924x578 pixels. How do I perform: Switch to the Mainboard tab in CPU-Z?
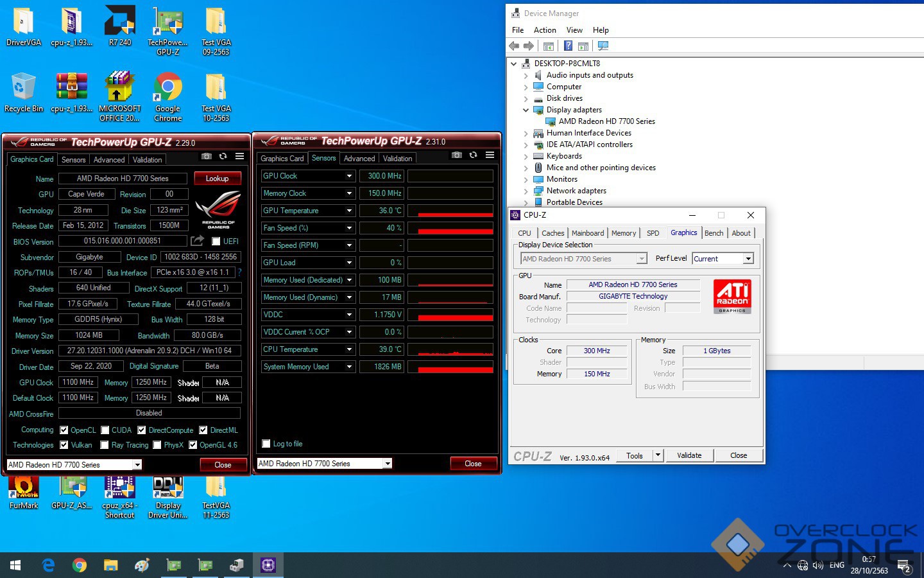tap(588, 233)
